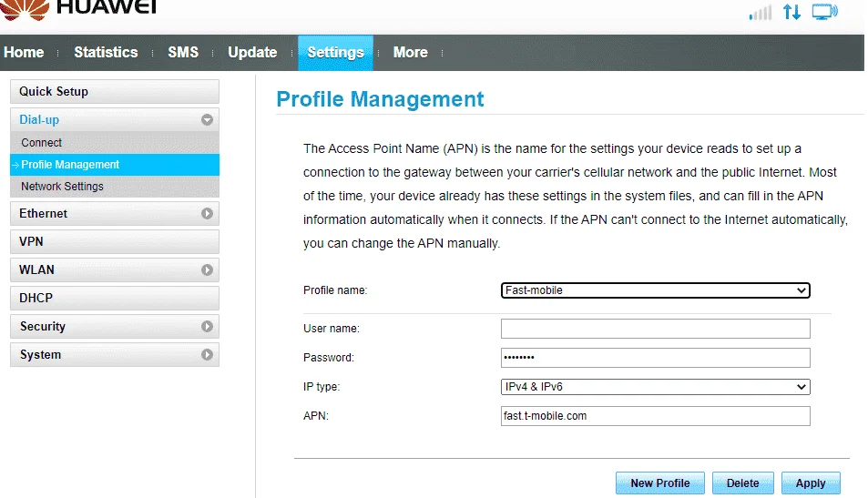
Task: Open Network Settings submenu item
Action: point(115,187)
